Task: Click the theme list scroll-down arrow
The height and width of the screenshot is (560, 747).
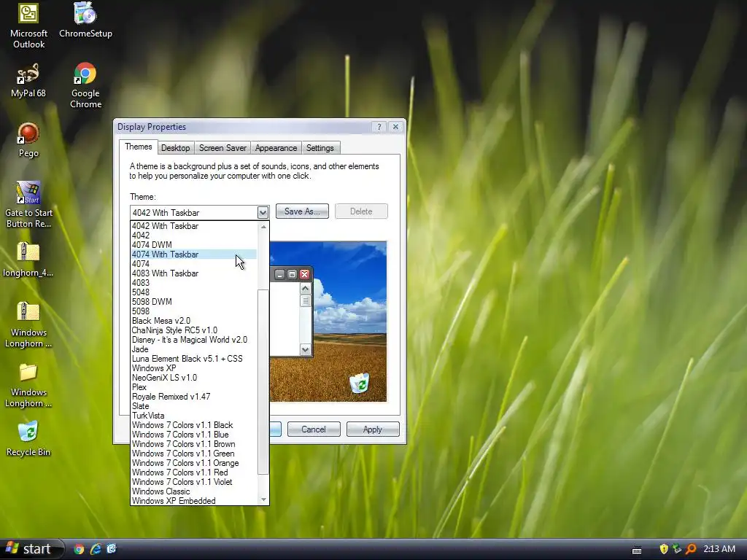Action: (263, 499)
